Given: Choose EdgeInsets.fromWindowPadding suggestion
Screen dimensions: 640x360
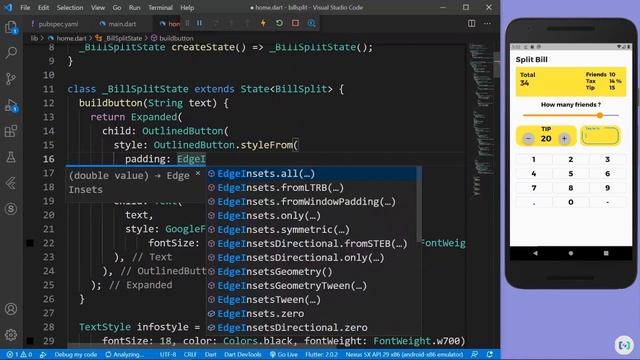Looking at the screenshot, I should point(312,202).
